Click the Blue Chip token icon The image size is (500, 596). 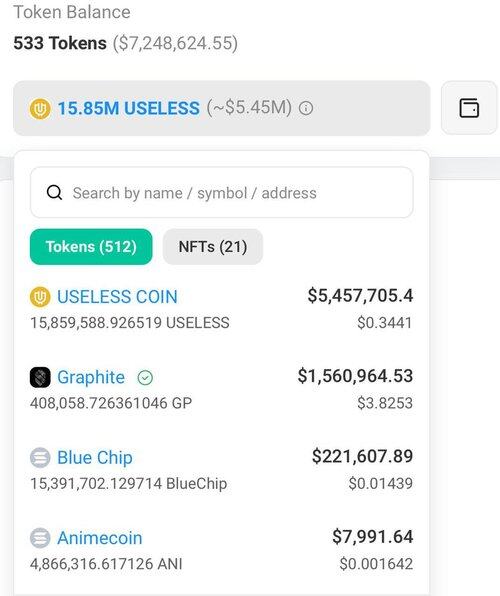(x=40, y=457)
